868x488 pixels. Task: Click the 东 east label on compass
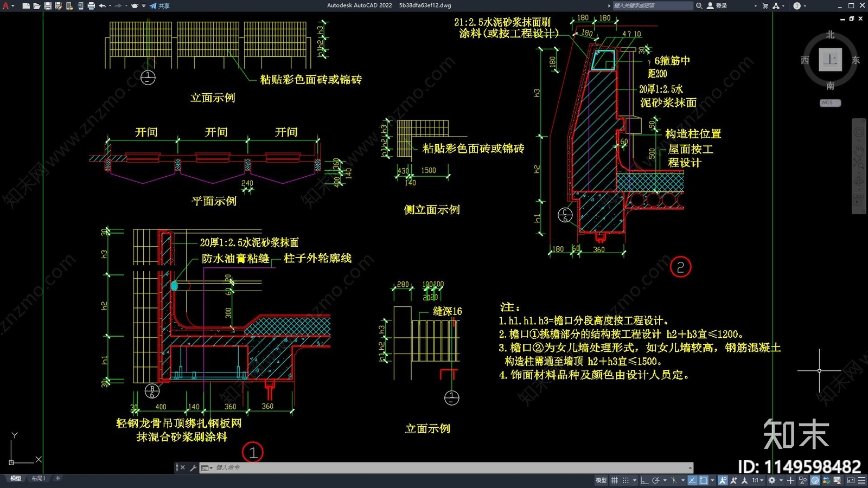point(856,60)
